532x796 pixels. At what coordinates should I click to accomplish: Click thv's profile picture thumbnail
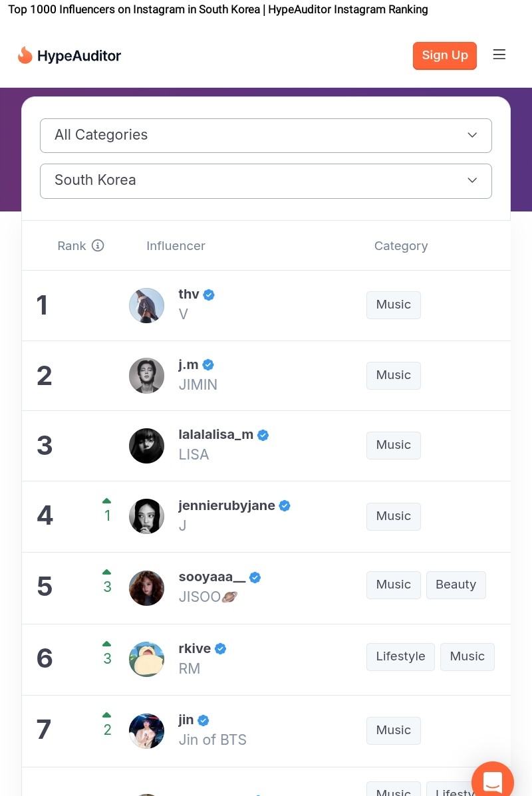tap(147, 306)
